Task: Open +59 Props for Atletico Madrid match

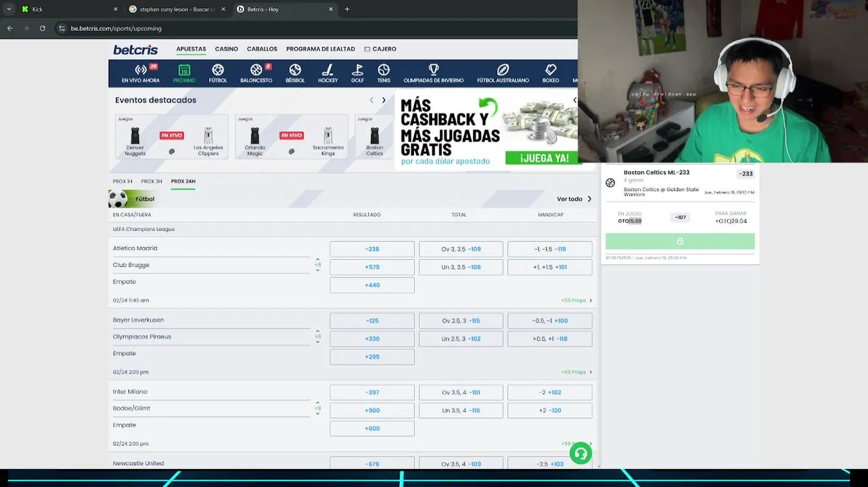Action: tap(576, 300)
